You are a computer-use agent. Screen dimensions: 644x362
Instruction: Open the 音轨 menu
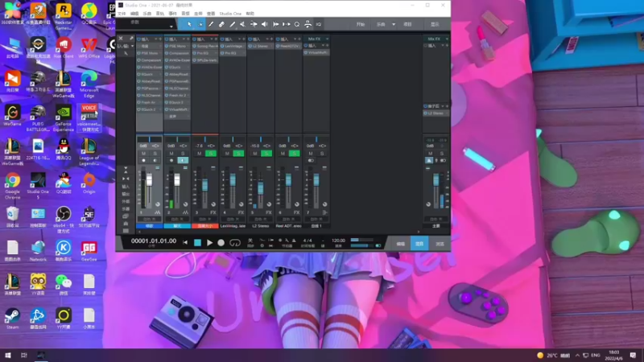(159, 14)
